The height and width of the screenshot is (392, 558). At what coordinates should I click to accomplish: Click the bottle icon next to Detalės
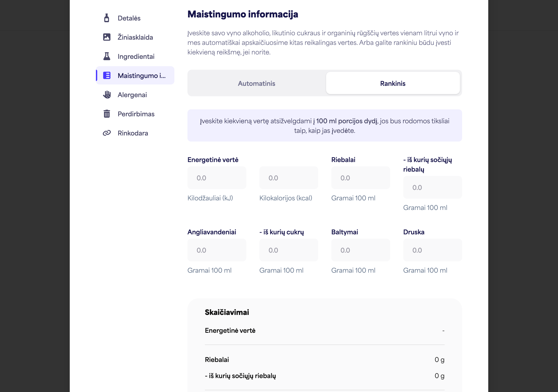[x=106, y=18]
